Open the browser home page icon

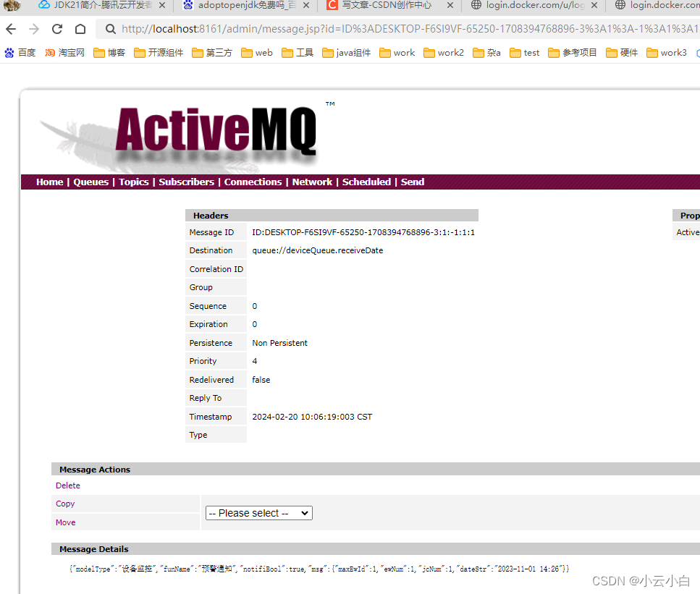pos(80,29)
